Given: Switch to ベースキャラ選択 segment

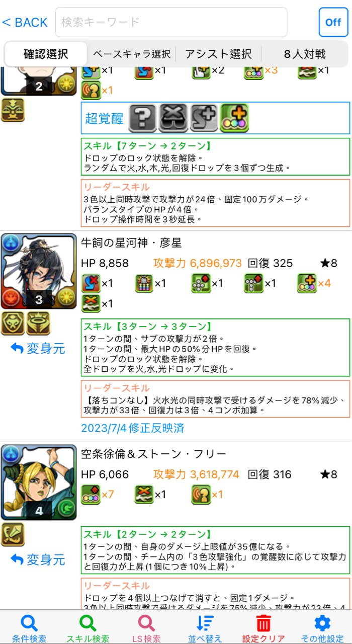Looking at the screenshot, I should click(132, 54).
